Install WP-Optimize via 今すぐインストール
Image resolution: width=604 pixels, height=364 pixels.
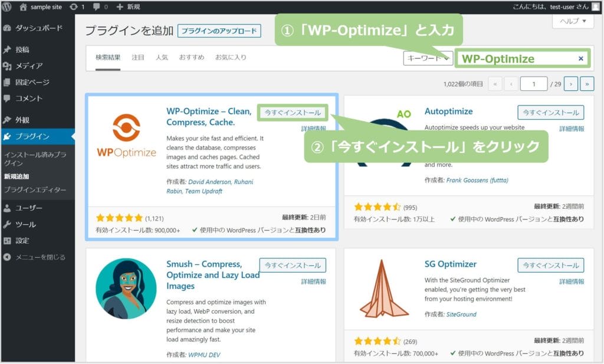pos(292,112)
